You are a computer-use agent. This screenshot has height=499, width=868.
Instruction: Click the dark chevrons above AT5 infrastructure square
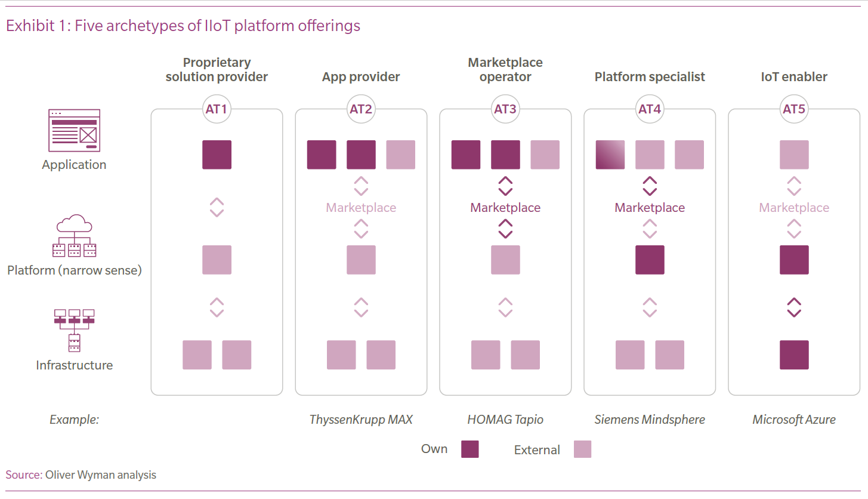point(794,307)
